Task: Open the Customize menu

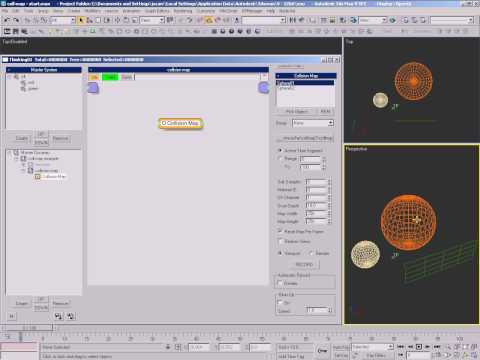Action: click(206, 11)
